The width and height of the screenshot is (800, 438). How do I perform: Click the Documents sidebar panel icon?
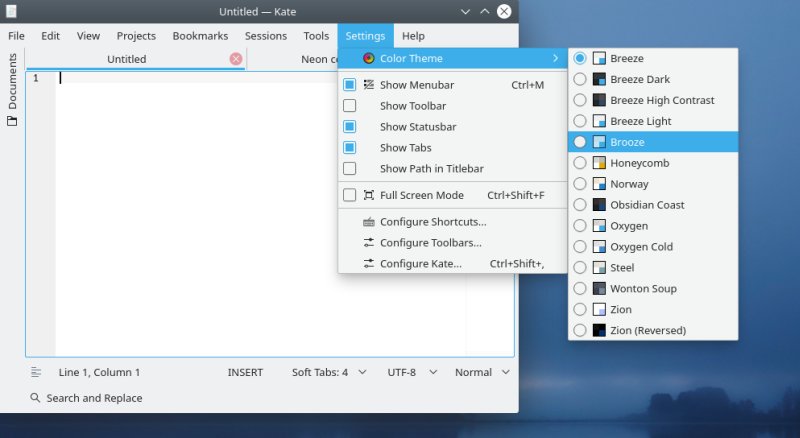pos(12,120)
